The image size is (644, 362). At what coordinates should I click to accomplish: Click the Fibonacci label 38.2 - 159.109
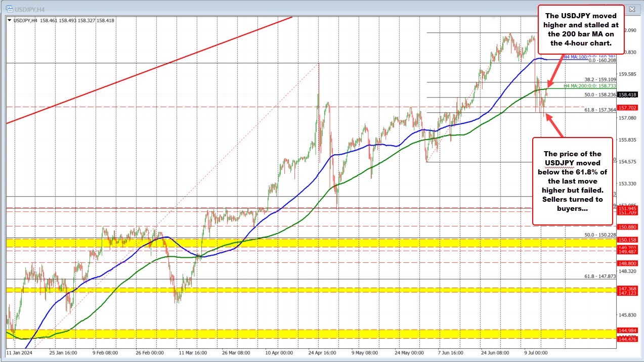click(600, 79)
